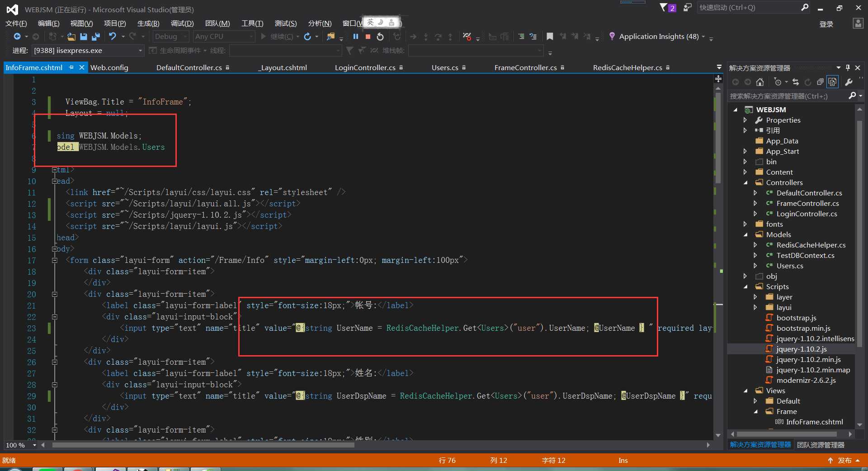This screenshot has width=868, height=471.
Task: Click the breakpoint settings icon with red circle
Action: point(467,37)
